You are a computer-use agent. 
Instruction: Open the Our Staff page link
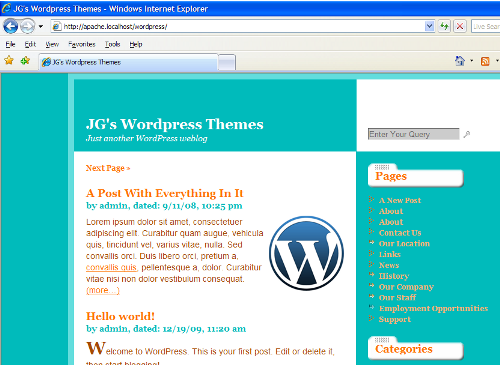(x=397, y=297)
